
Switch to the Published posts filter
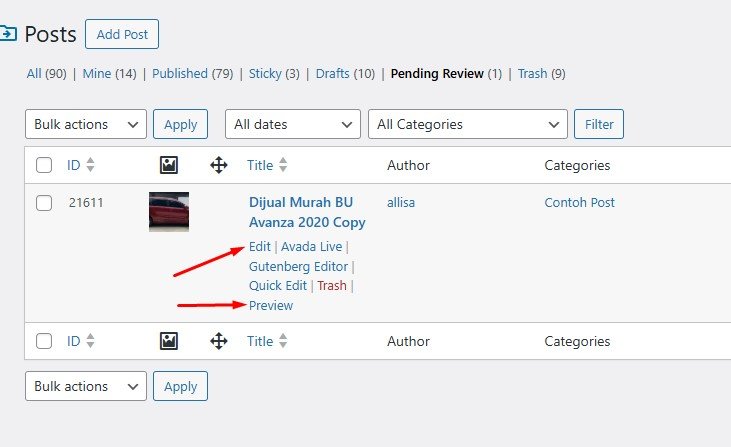[180, 74]
